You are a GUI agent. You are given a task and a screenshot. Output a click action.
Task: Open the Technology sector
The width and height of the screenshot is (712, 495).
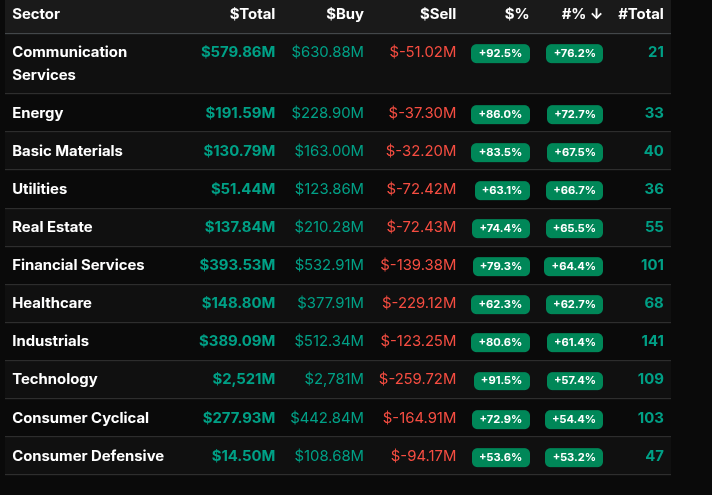(x=54, y=379)
